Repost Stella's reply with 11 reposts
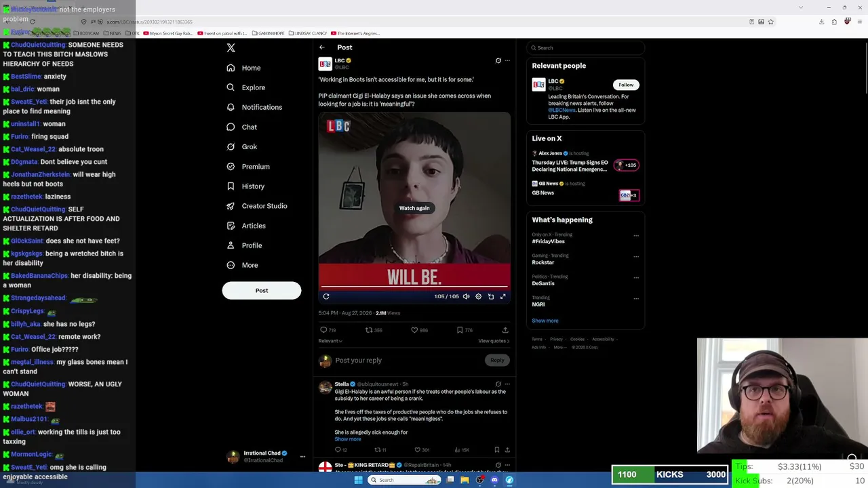868x488 pixels. 380,450
